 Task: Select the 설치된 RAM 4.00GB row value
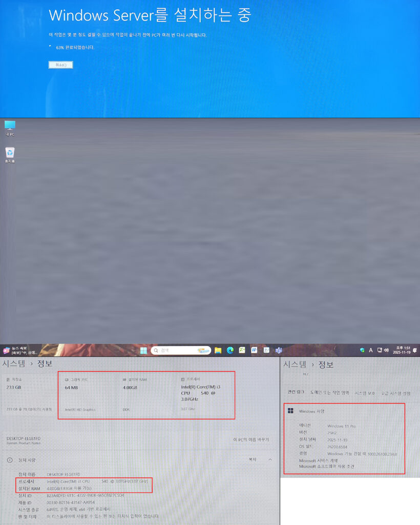(69, 489)
